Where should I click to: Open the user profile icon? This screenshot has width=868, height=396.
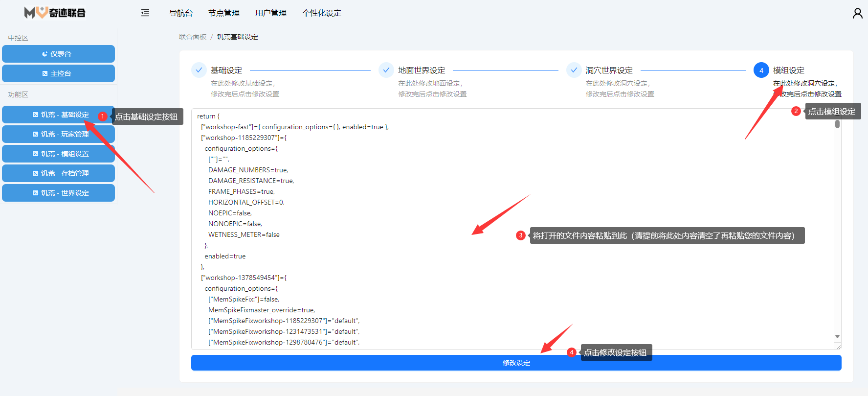(x=857, y=13)
